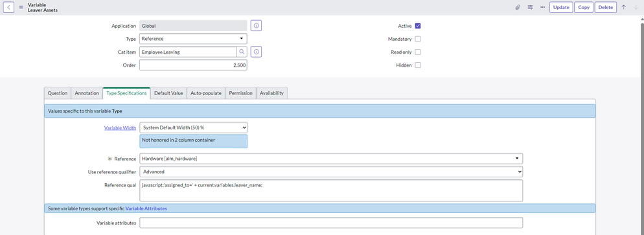Viewport: 644px width, 235px height.
Task: Tick the Read only checkbox
Action: coord(418,52)
